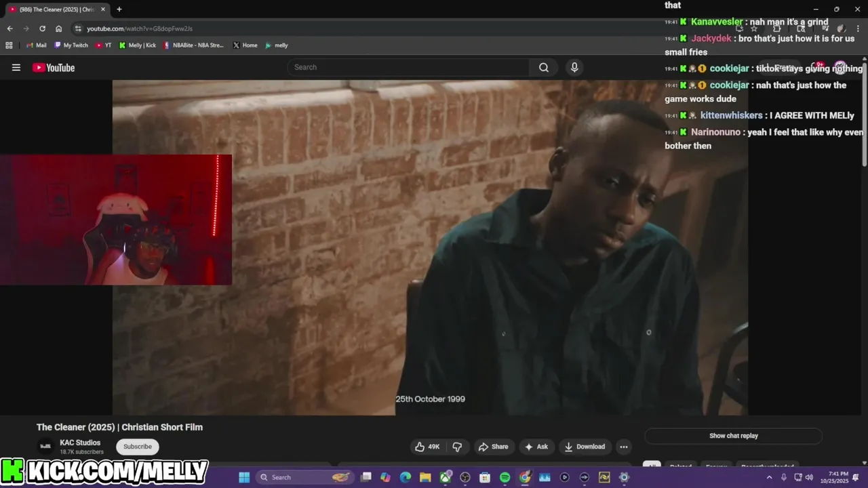Click the YouTube search magnifier button
The image size is (868, 488).
tap(543, 67)
